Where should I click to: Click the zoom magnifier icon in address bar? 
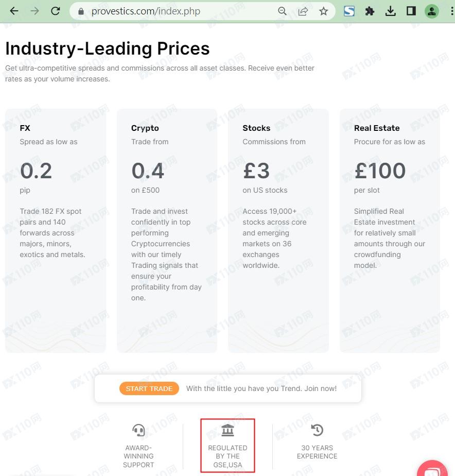[x=282, y=11]
